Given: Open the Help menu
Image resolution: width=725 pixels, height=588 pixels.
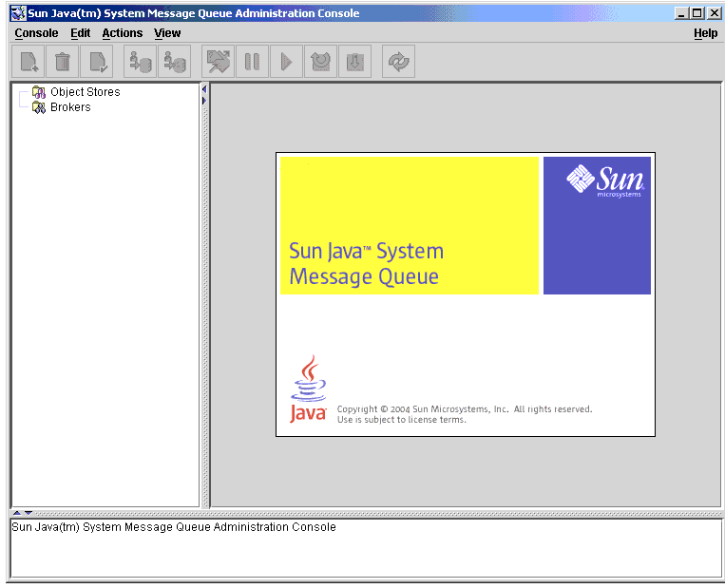Looking at the screenshot, I should pyautogui.click(x=706, y=33).
